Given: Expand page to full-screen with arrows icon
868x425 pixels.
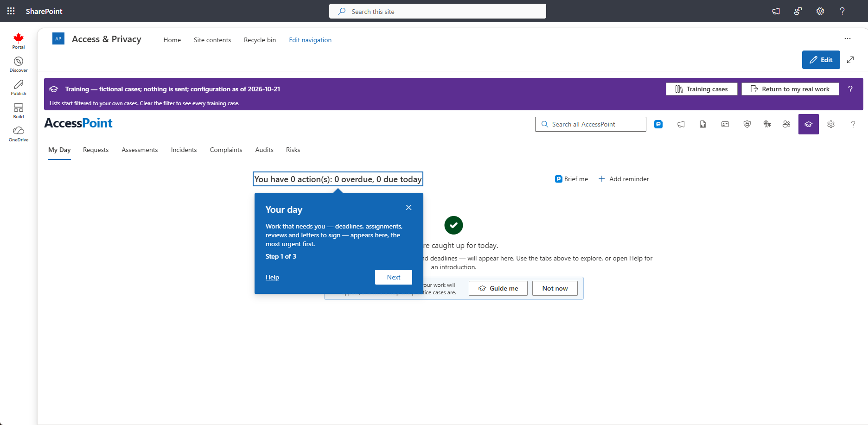Looking at the screenshot, I should coord(850,60).
